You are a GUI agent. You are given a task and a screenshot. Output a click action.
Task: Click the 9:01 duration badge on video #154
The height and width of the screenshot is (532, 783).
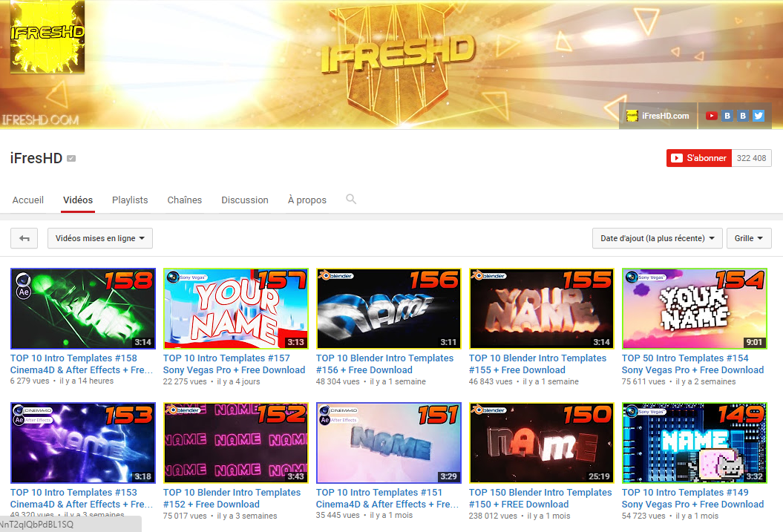pos(754,342)
